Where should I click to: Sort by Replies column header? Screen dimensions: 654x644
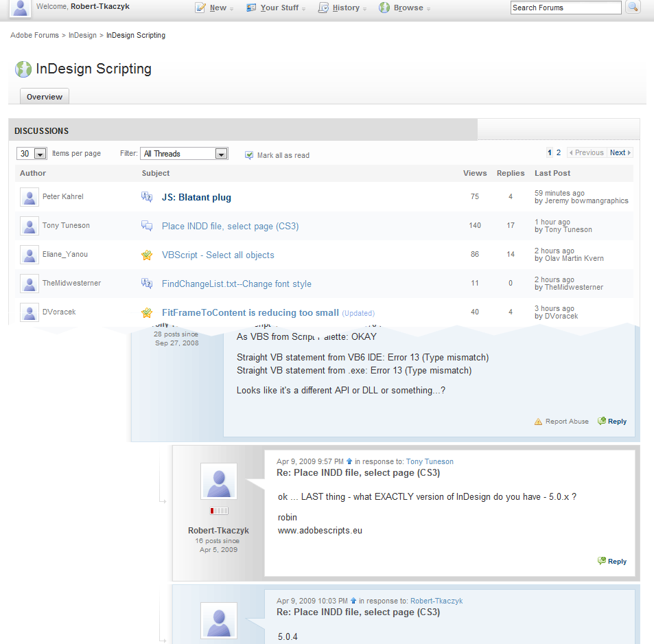tap(511, 173)
